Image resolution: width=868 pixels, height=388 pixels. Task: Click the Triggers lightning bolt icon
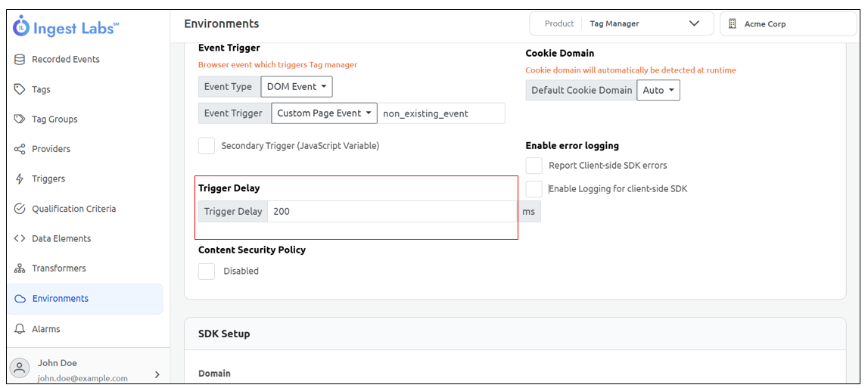20,179
